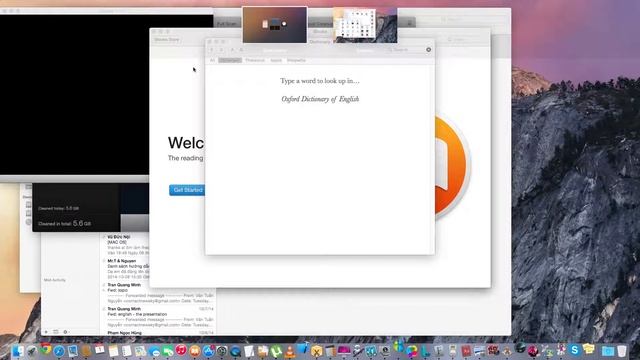Viewport: 640px width, 360px height.
Task: Go back in the Dictionary window toolbar
Action: (211, 50)
